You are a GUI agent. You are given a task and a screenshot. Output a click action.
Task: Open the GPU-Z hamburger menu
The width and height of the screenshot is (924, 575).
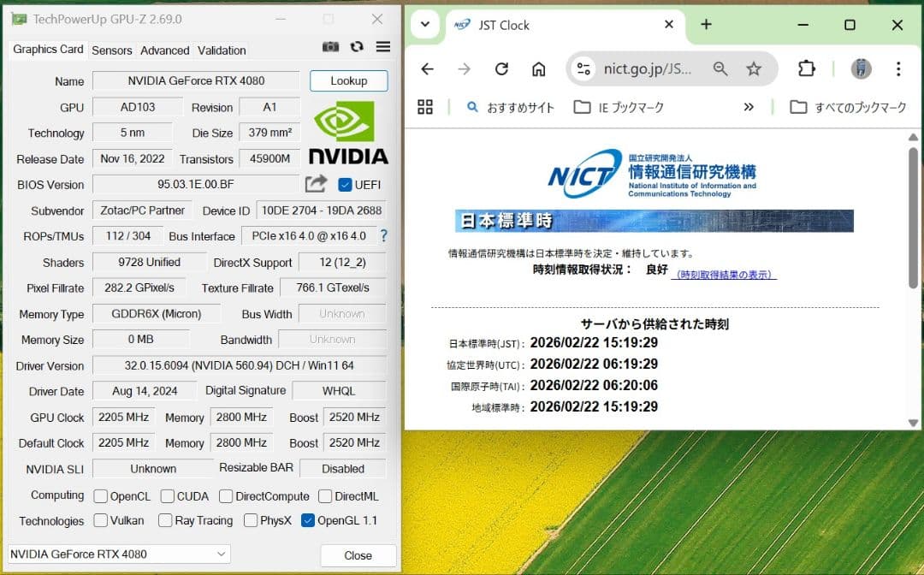383,46
